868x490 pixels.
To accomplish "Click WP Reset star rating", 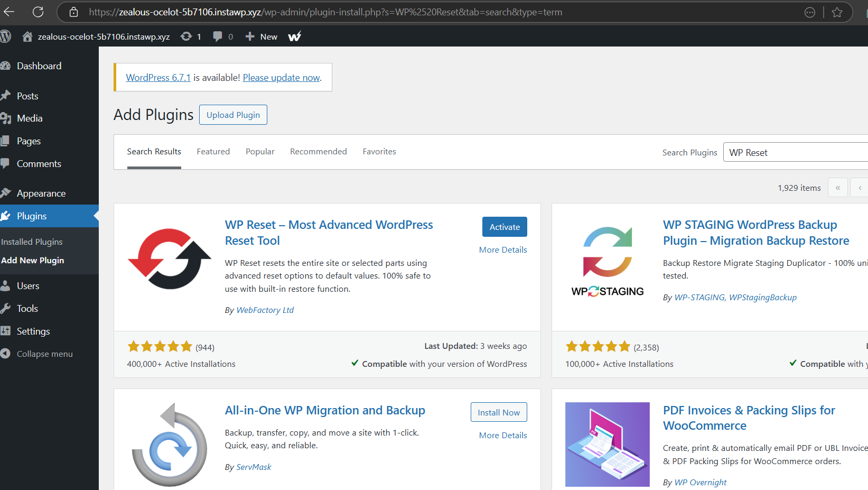I will pos(160,347).
